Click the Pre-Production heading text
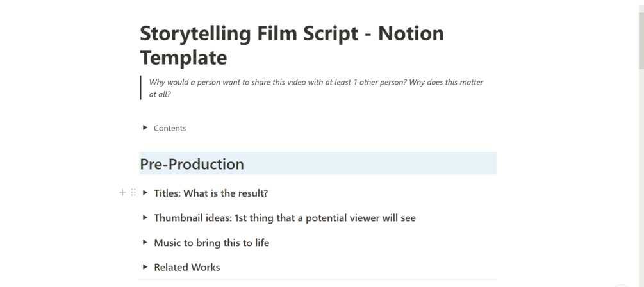The width and height of the screenshot is (644, 287). click(x=192, y=164)
